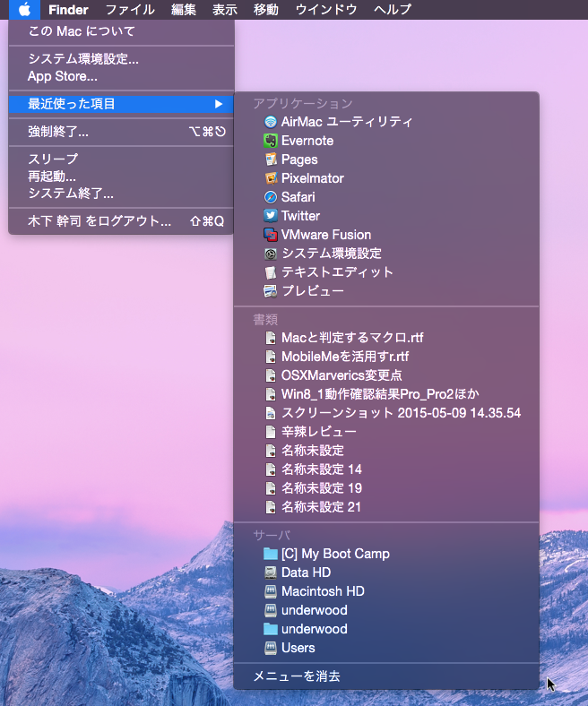Screen dimensions: 588x706
Task: Open recent document 名称未設定 19
Action: [x=386, y=488]
